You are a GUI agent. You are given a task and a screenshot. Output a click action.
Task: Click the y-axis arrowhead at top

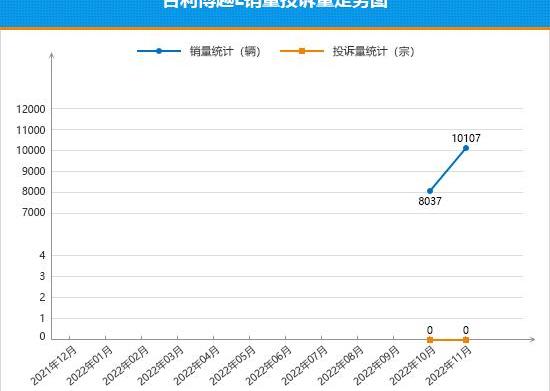coord(52,55)
